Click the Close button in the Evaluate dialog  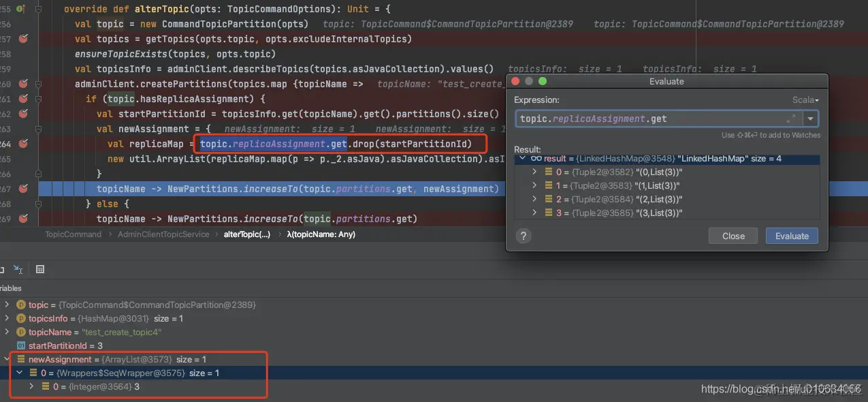(733, 236)
